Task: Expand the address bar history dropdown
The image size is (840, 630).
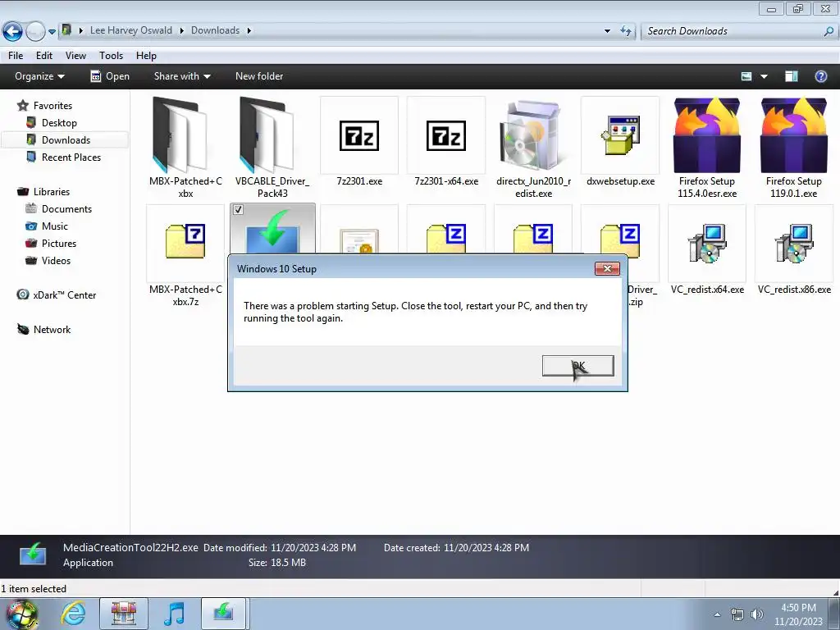Action: tap(607, 31)
